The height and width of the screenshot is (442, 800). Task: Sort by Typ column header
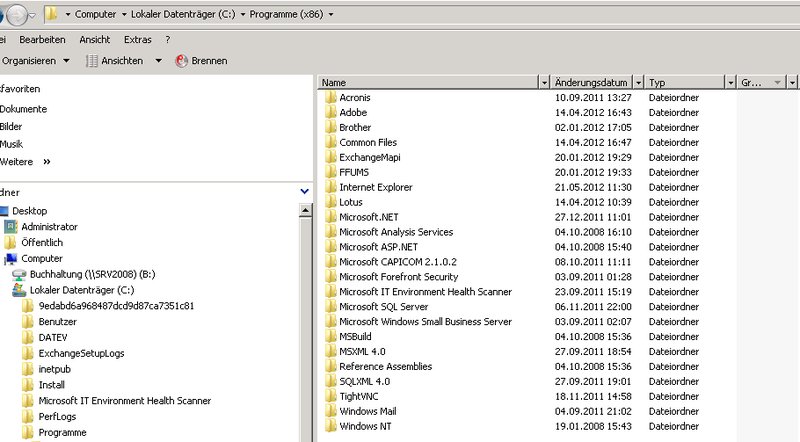(685, 82)
